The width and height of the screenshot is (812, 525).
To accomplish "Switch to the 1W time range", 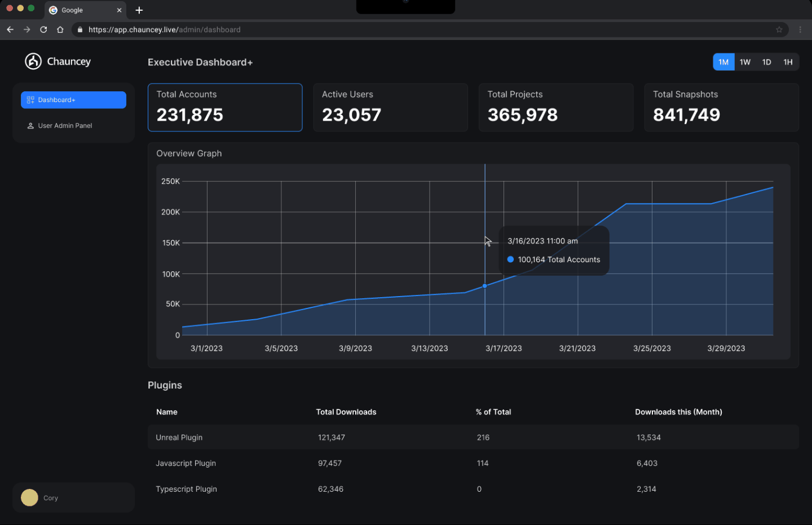I will [745, 62].
